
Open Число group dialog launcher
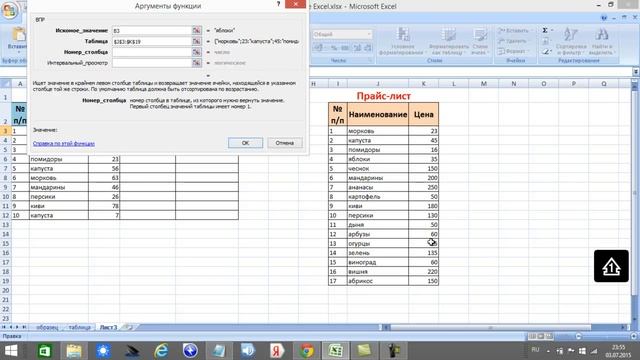click(x=370, y=60)
